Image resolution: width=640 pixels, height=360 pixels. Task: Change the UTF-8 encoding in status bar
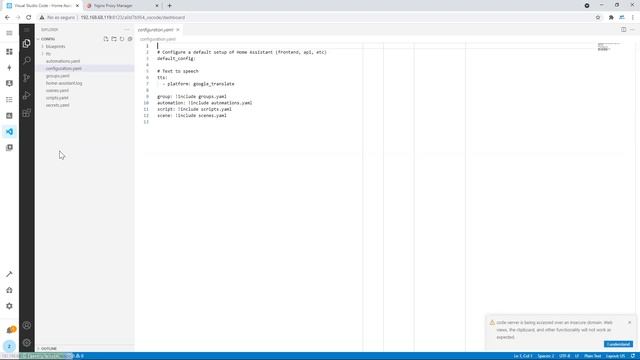[564, 356]
